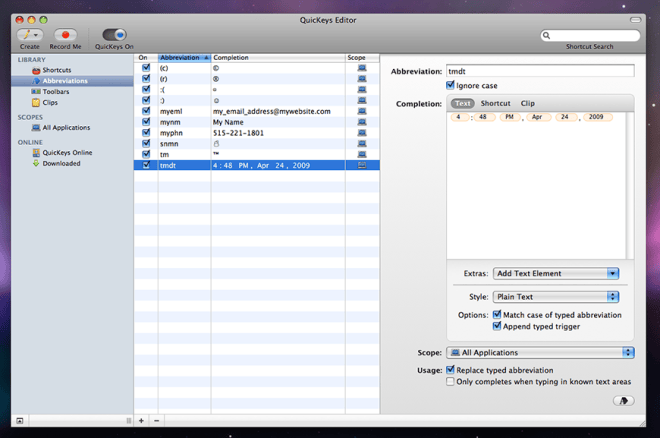Screen dimensions: 660x438
Task: Click the scope icon for the tmdt row
Action: [x=362, y=165]
